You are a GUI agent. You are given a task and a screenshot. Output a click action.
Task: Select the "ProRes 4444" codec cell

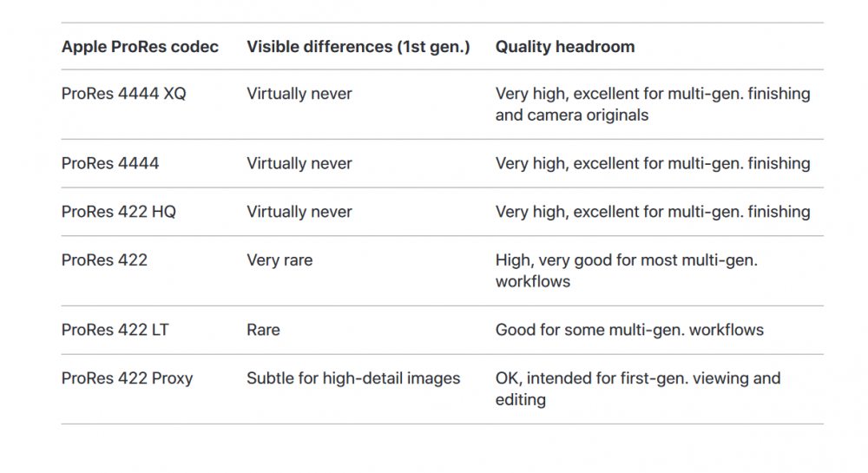[110, 163]
